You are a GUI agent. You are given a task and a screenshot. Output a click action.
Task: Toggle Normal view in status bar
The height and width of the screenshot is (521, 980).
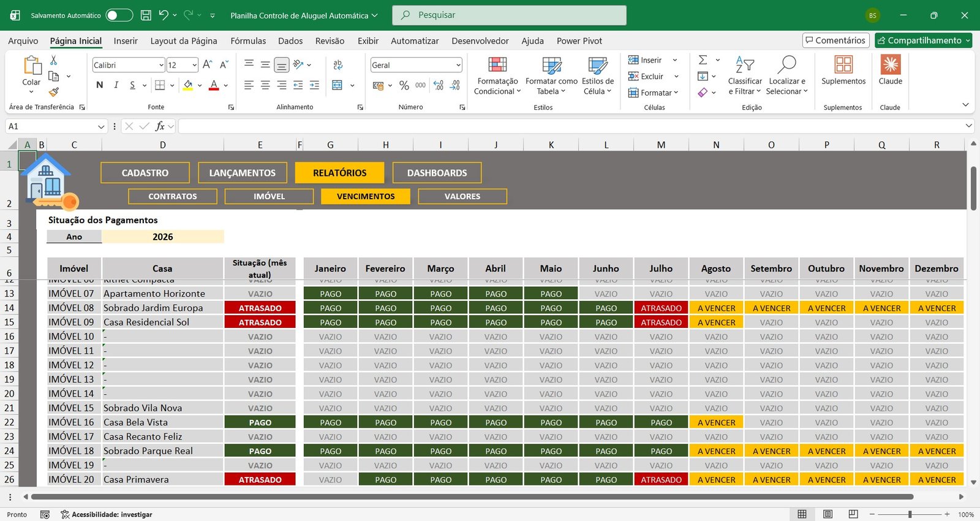pos(802,514)
